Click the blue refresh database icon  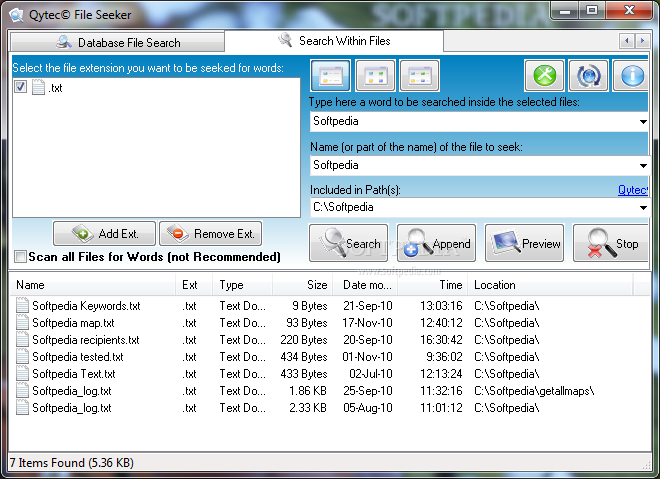pyautogui.click(x=588, y=76)
